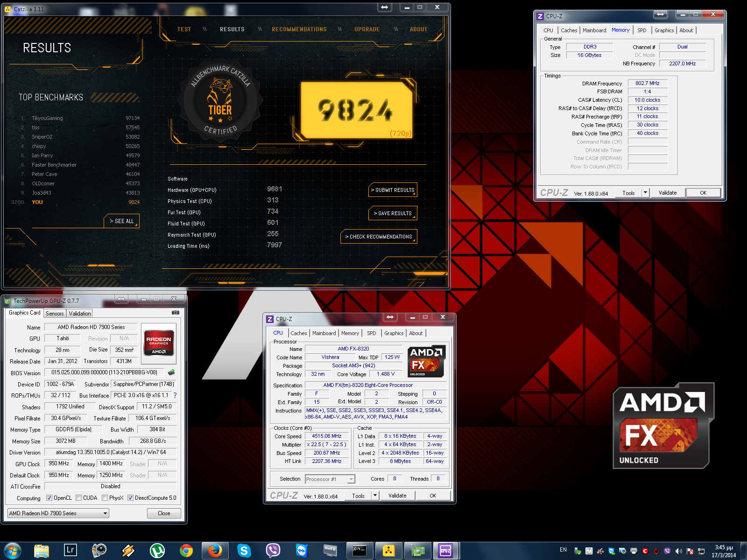The image size is (747, 560).
Task: Open Graphics tab in CPU-Z memory window
Action: click(664, 30)
